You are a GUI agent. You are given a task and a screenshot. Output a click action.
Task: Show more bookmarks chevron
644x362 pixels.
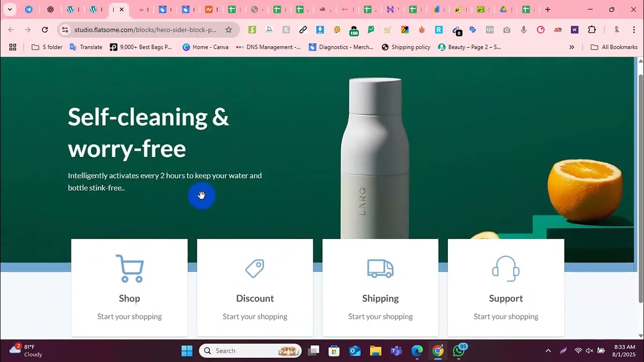[x=572, y=47]
